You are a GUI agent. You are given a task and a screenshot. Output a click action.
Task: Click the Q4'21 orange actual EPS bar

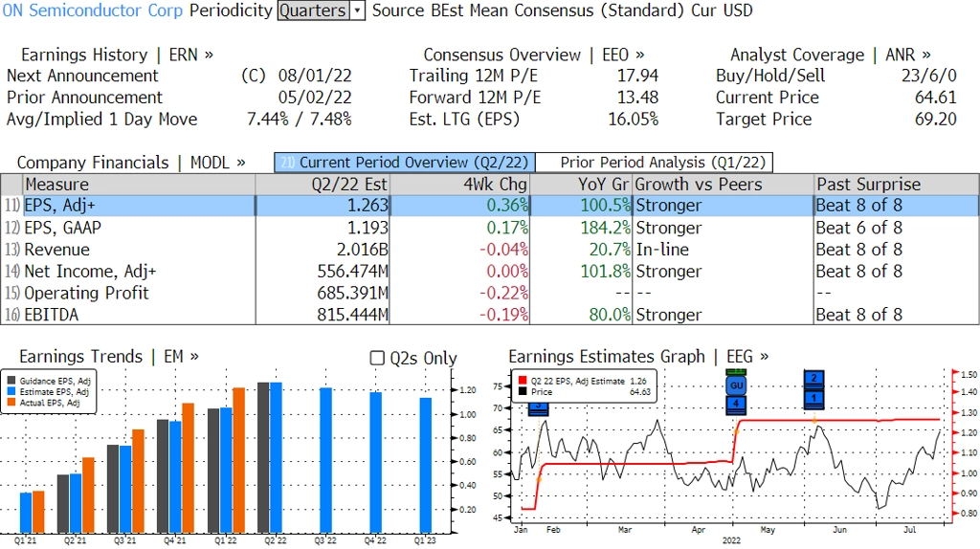pos(189,468)
